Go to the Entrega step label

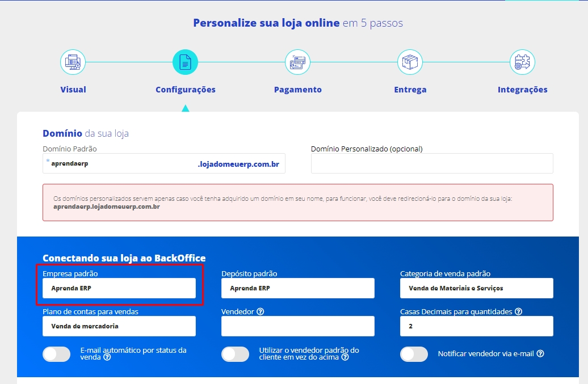click(410, 90)
